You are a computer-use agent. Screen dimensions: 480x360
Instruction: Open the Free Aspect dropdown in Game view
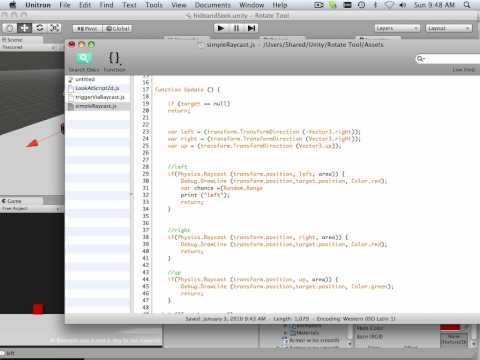point(31,209)
